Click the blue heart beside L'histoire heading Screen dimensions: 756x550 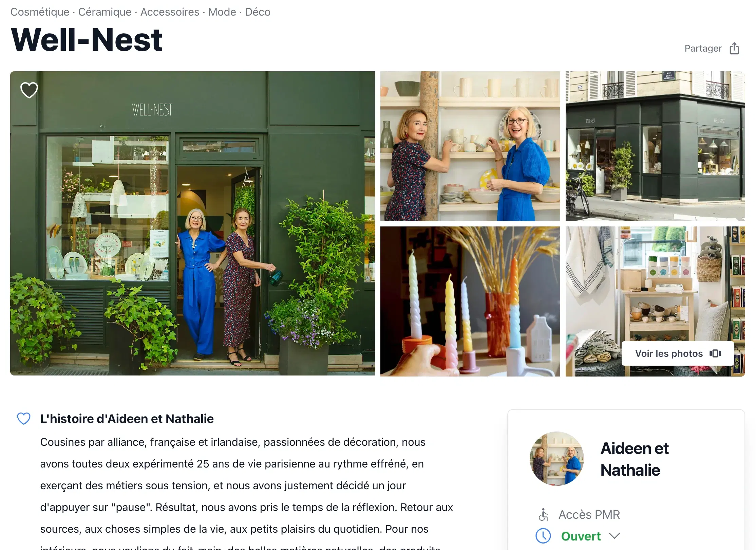pyautogui.click(x=24, y=419)
